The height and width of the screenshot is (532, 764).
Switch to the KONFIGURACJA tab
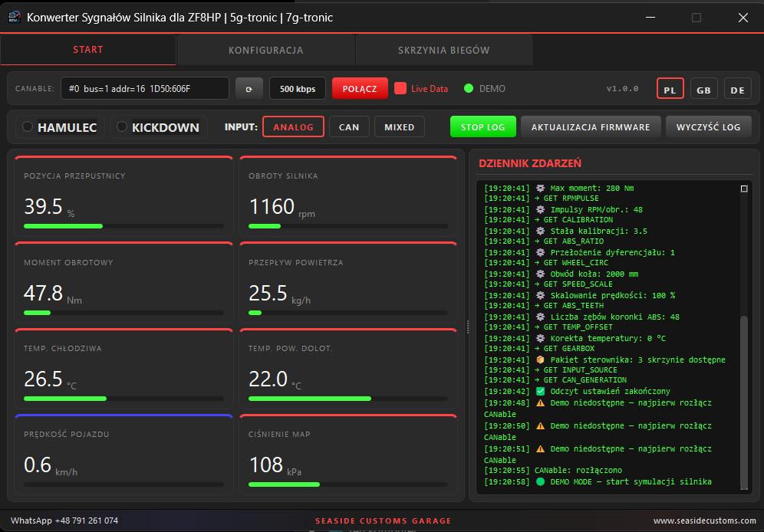266,50
